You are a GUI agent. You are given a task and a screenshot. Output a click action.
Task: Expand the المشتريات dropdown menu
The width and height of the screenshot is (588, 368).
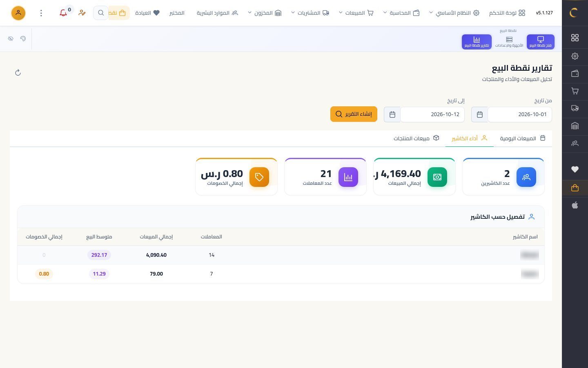[x=310, y=13]
